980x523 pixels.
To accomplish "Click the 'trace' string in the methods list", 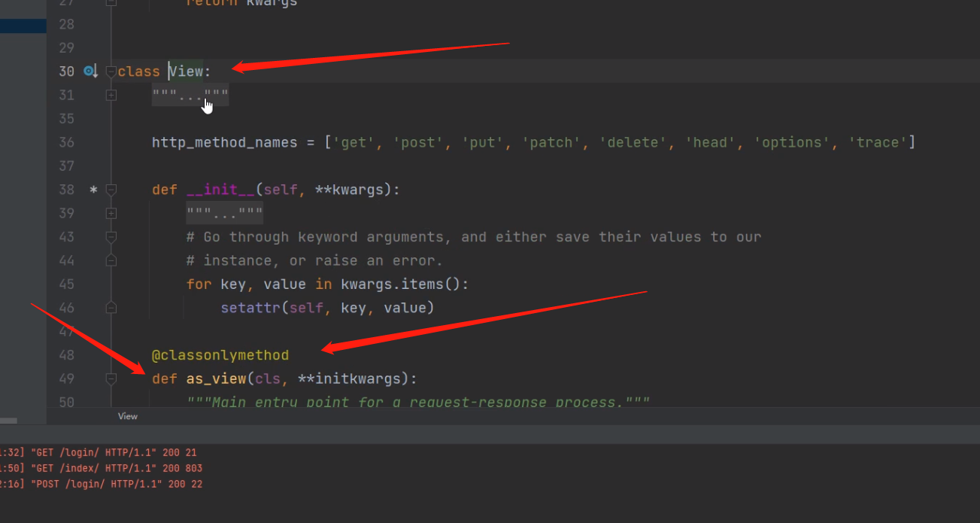I will (x=878, y=142).
